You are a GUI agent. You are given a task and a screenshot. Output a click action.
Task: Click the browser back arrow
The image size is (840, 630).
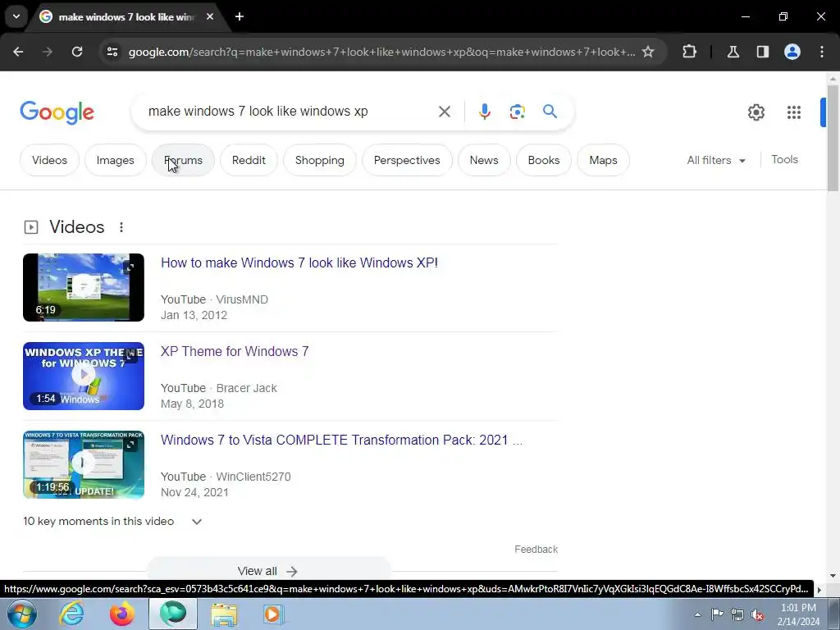coord(18,52)
